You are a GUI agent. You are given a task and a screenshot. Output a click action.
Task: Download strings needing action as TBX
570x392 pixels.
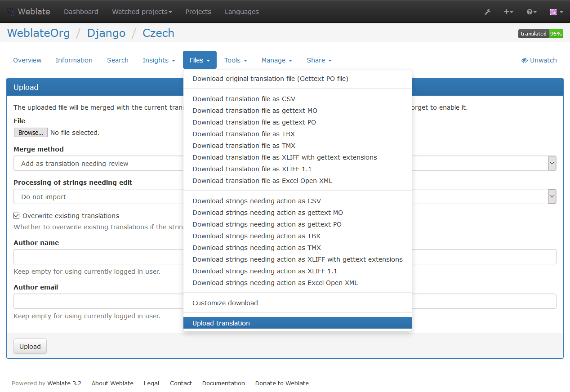pos(298,236)
